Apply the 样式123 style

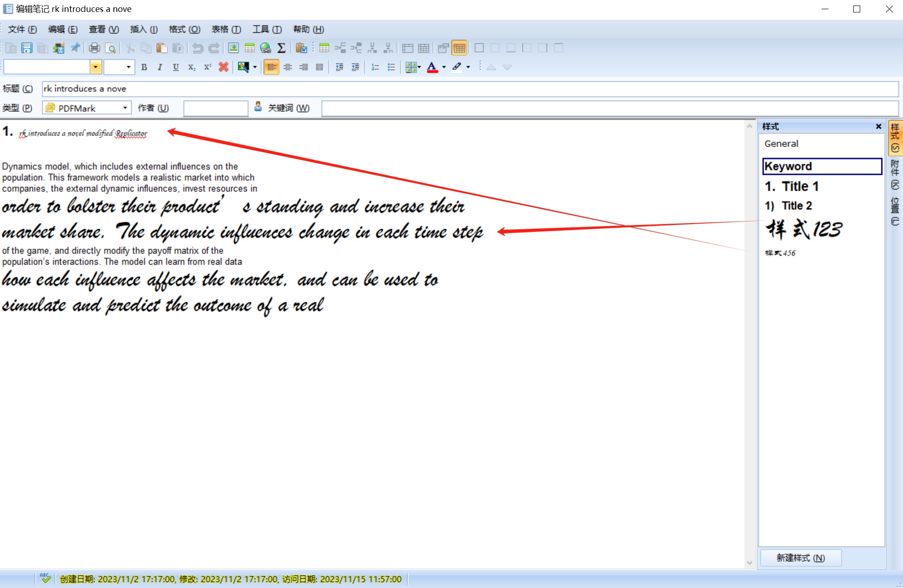tap(804, 229)
